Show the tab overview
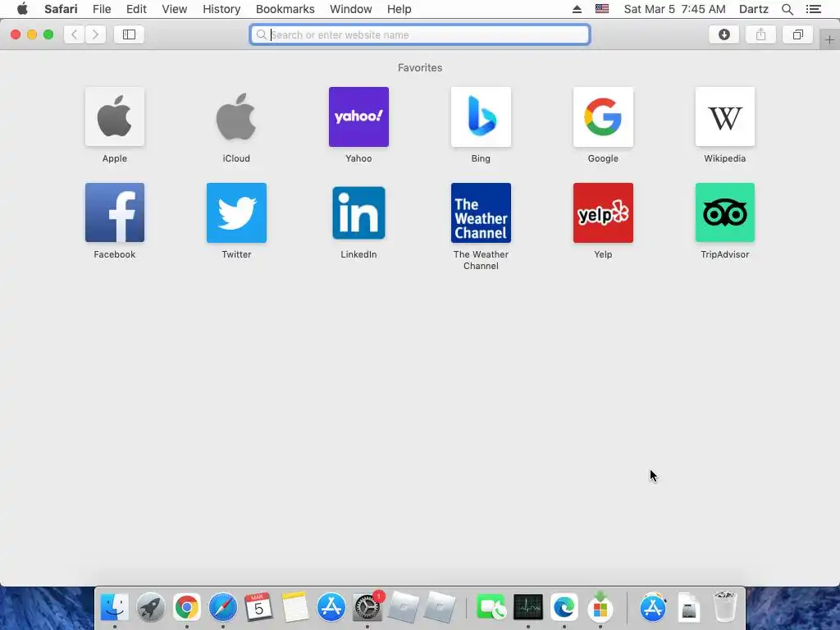 (x=797, y=34)
